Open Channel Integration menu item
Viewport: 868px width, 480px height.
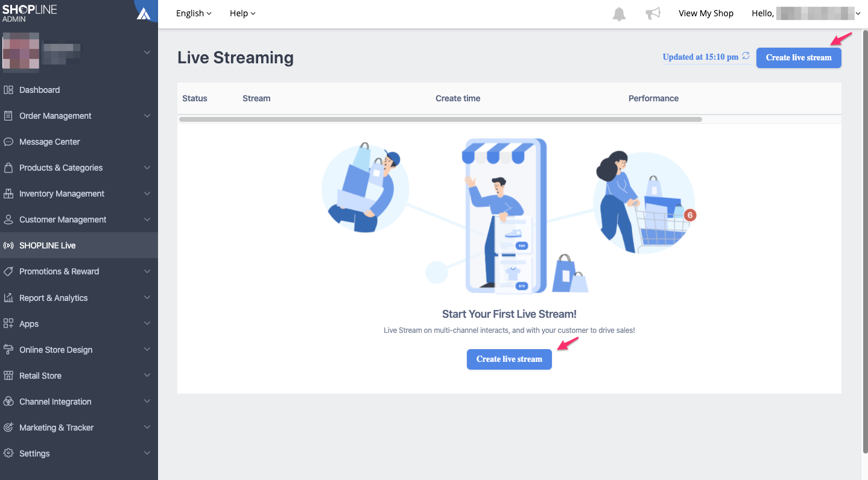coord(79,402)
